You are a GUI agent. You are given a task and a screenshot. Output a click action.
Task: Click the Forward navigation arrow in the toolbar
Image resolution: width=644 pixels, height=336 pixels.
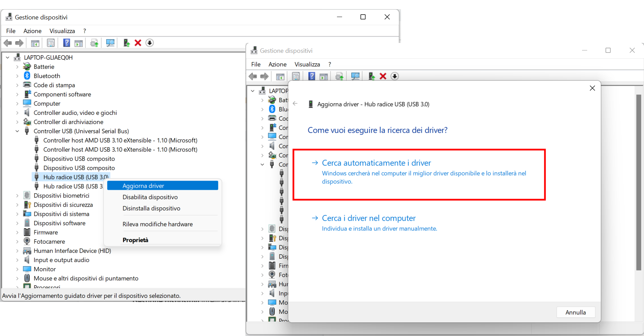click(x=19, y=43)
